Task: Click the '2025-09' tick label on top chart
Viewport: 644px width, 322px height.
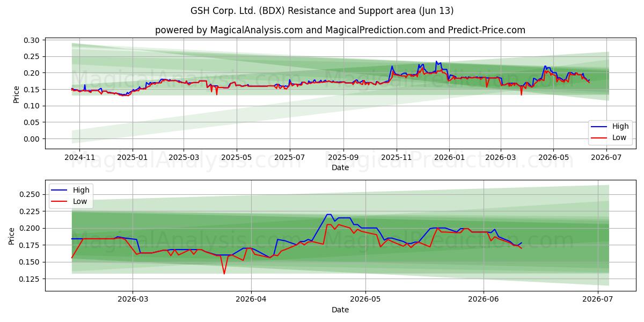Action: point(343,157)
